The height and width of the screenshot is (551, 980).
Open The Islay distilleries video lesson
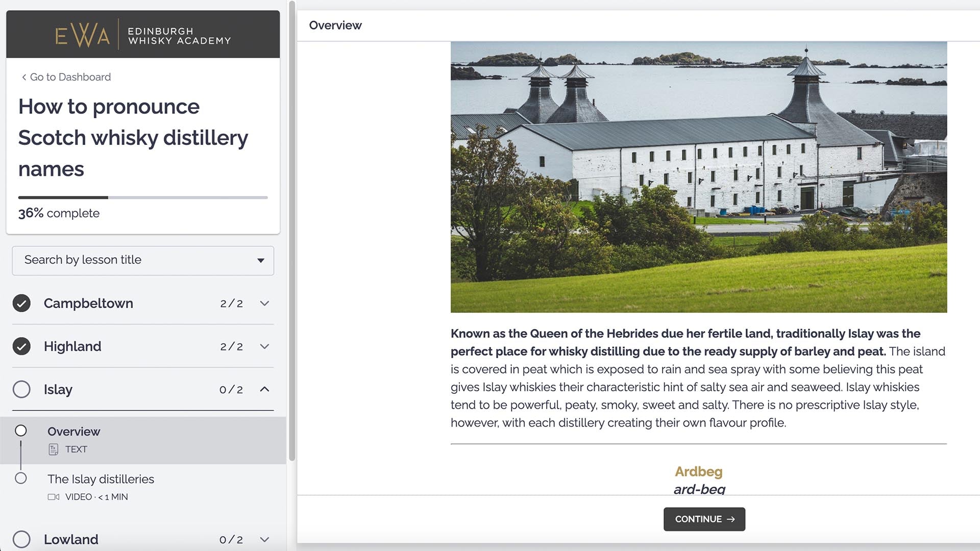point(143,488)
